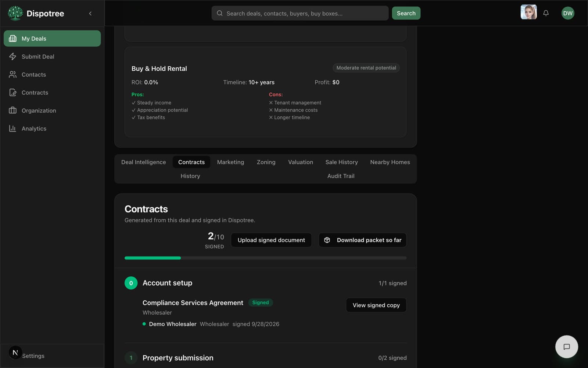The image size is (588, 368).
Task: Click the Submit Deal menu label
Action: [38, 56]
